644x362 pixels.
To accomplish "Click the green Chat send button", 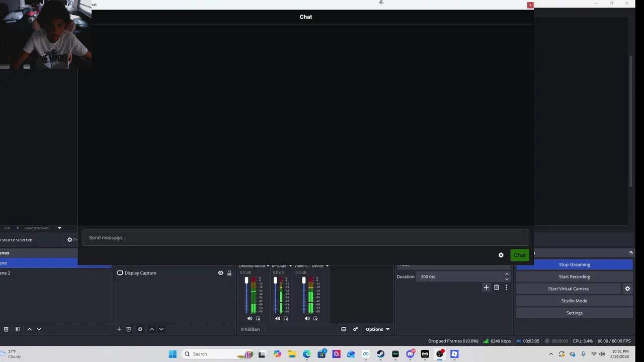I will 520,255.
